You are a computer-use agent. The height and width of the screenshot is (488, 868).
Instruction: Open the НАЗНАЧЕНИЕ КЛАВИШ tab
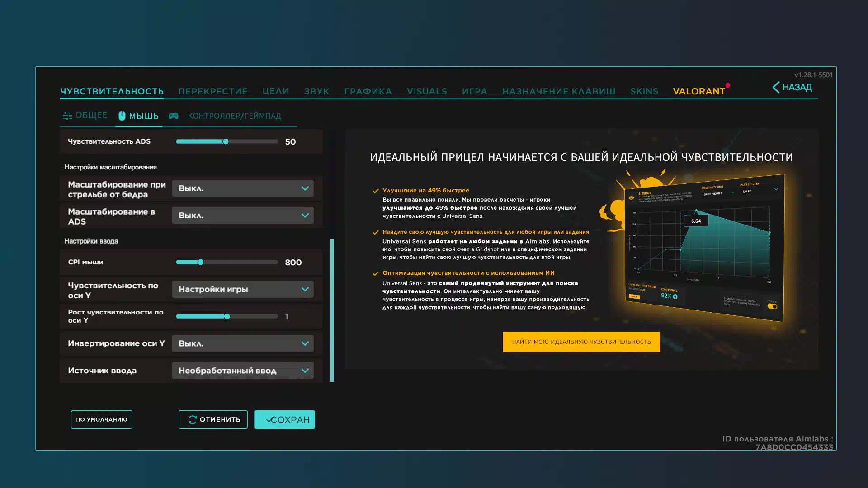click(x=559, y=91)
